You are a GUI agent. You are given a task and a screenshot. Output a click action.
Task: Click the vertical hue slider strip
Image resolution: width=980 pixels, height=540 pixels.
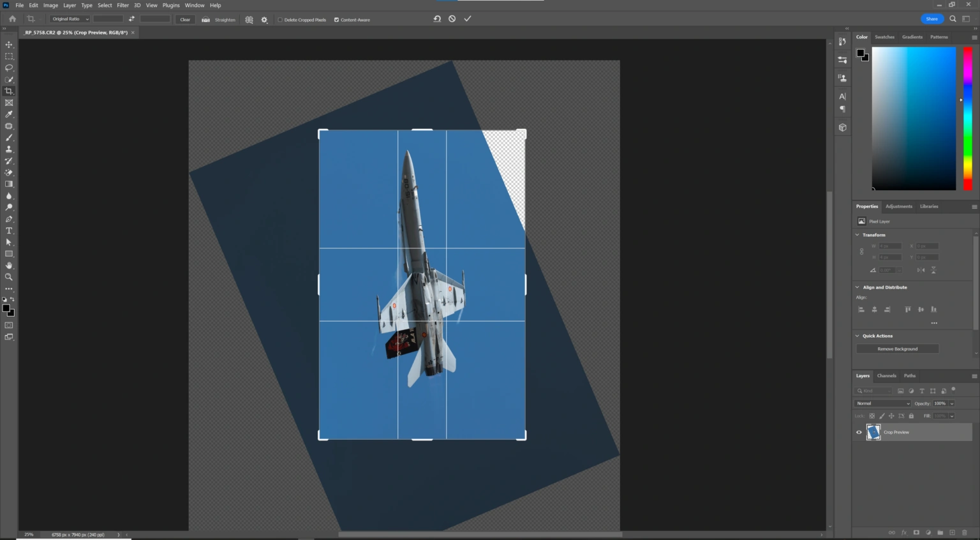(x=967, y=118)
